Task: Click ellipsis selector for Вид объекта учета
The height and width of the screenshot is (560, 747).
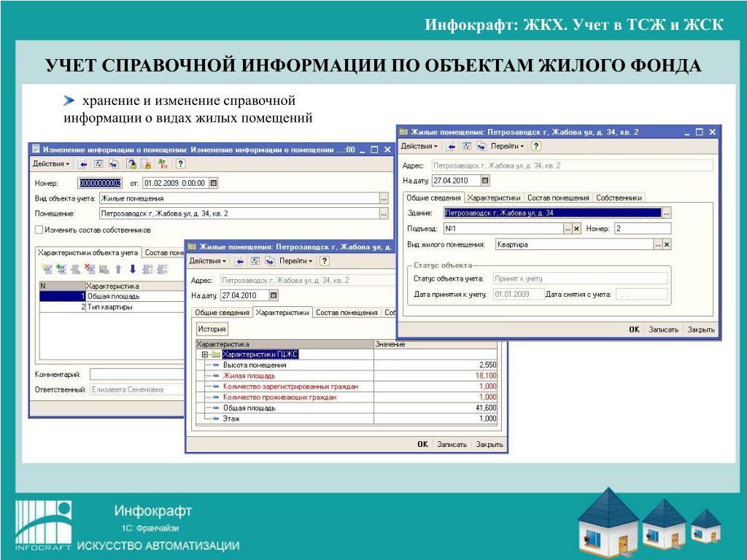Action: click(x=384, y=198)
